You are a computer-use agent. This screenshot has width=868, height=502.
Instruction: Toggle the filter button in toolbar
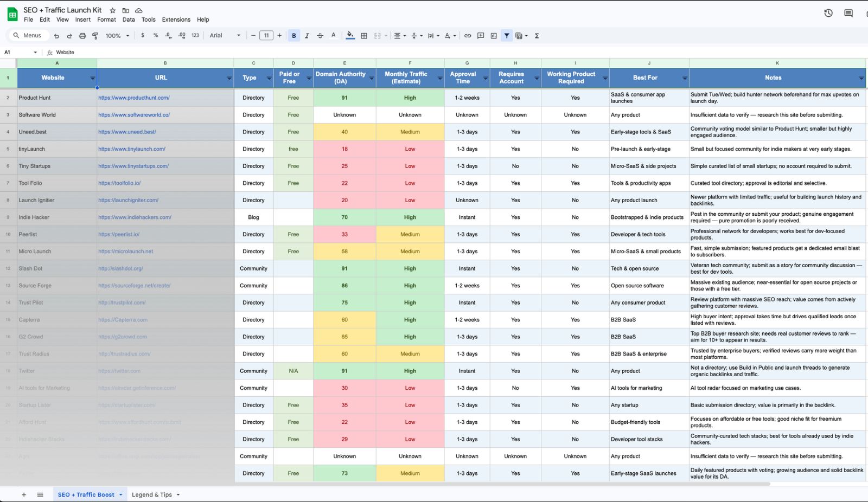507,36
